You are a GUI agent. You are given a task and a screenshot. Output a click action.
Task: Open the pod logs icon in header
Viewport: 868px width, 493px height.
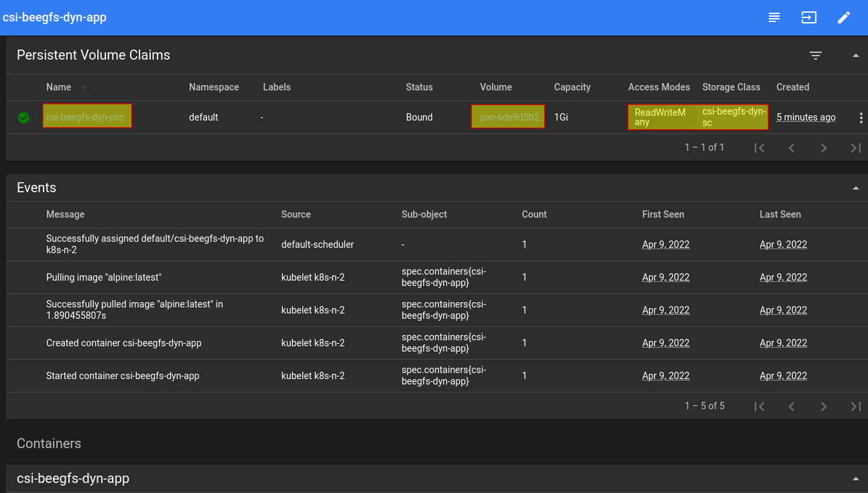(774, 17)
